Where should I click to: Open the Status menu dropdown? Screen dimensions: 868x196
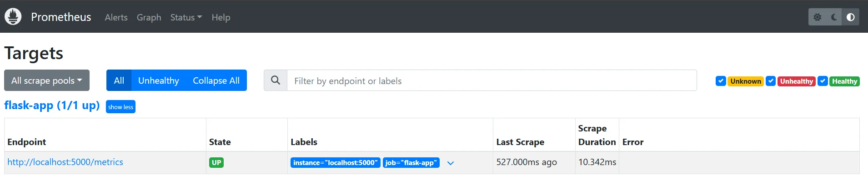(x=186, y=17)
